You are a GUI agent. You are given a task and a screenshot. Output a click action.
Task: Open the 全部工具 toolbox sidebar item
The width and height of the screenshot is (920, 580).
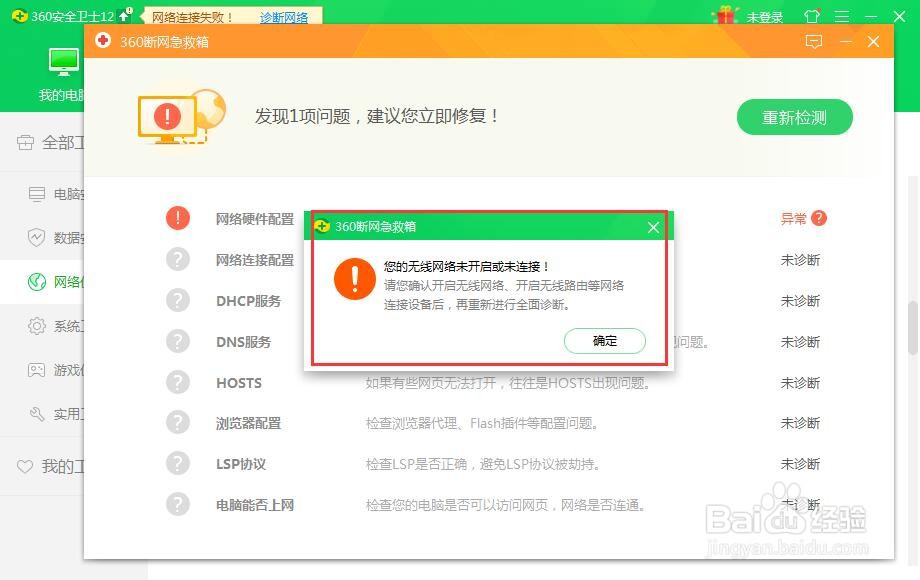pos(51,143)
